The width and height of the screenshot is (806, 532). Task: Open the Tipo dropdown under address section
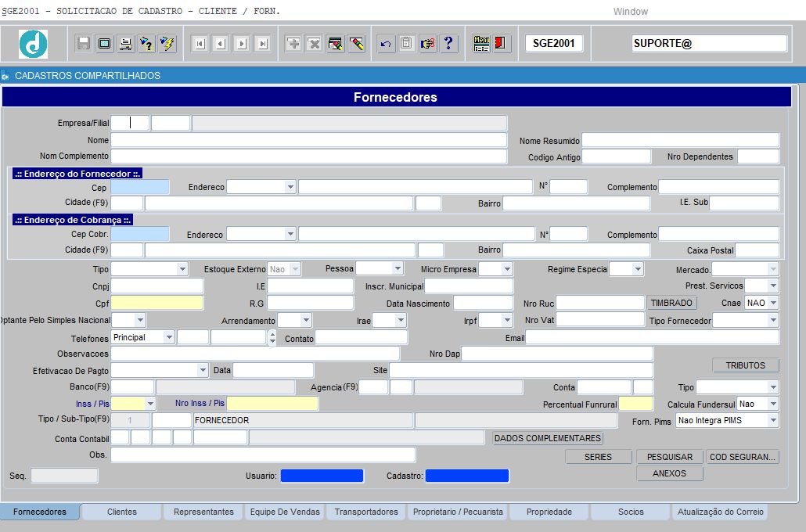pyautogui.click(x=182, y=269)
